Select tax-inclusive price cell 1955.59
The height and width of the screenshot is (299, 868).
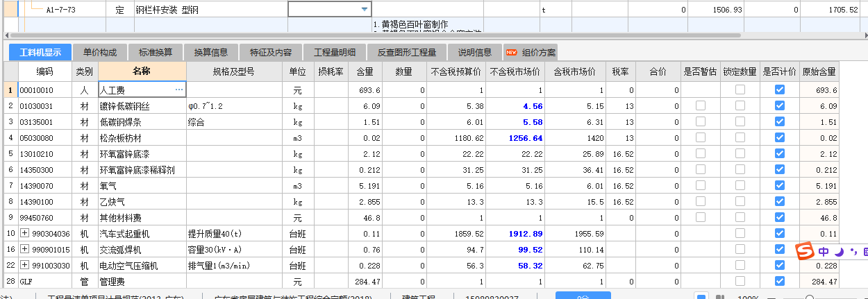576,234
